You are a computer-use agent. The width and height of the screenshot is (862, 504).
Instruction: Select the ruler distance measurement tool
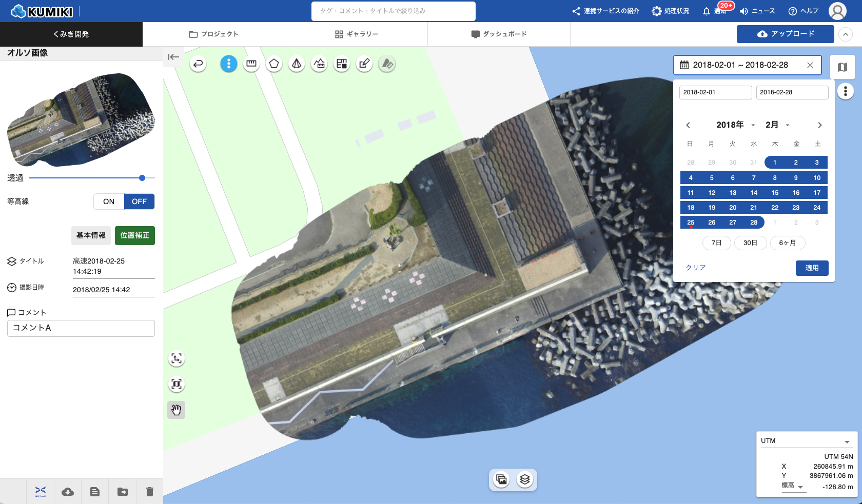(251, 64)
